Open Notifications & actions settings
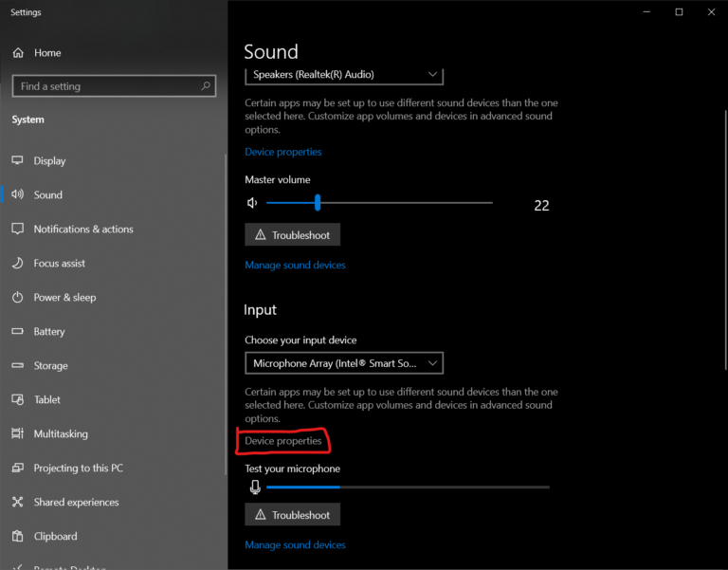728x570 pixels. [83, 230]
